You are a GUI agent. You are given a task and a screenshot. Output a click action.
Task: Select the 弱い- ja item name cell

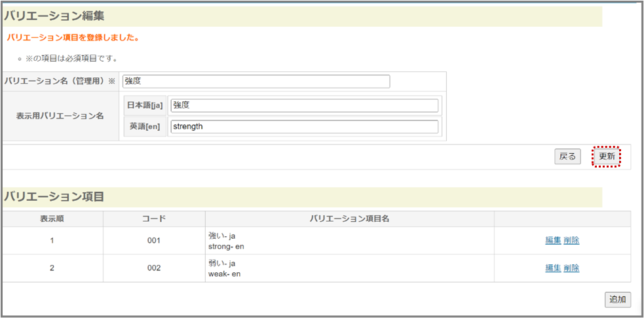click(222, 264)
